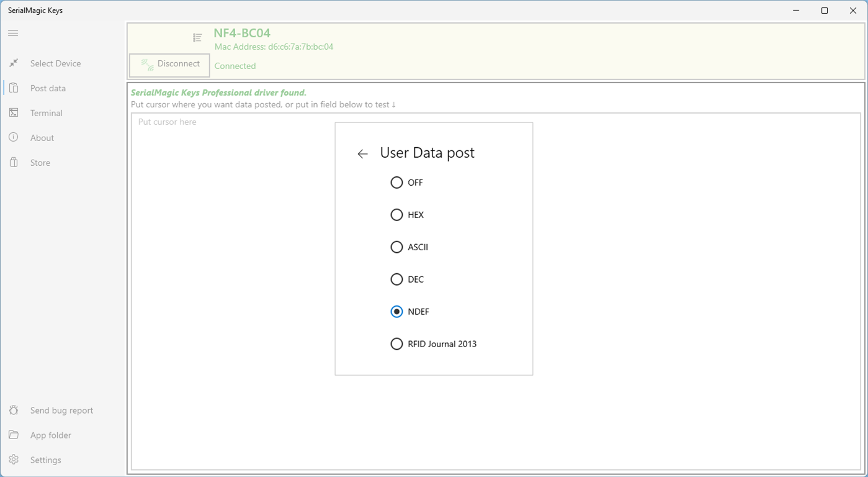Click the device list icon beside NF4-BC04

[x=197, y=38]
